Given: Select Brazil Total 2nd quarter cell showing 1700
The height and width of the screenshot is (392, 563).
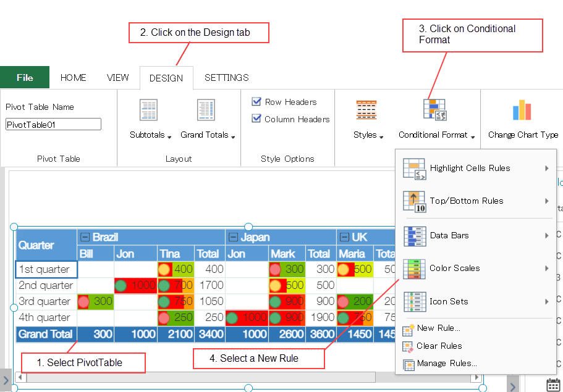Looking at the screenshot, I should [x=210, y=285].
